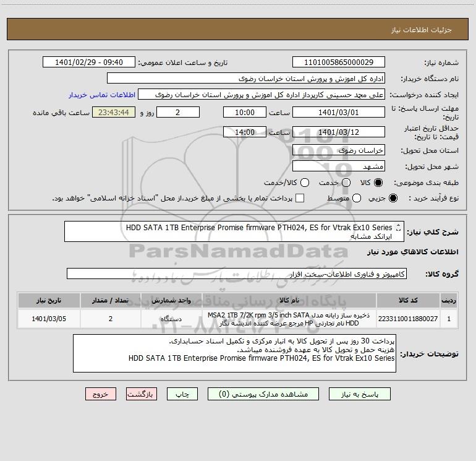
Task: Click the price validity date 1401/03/12
Action: pos(339,132)
